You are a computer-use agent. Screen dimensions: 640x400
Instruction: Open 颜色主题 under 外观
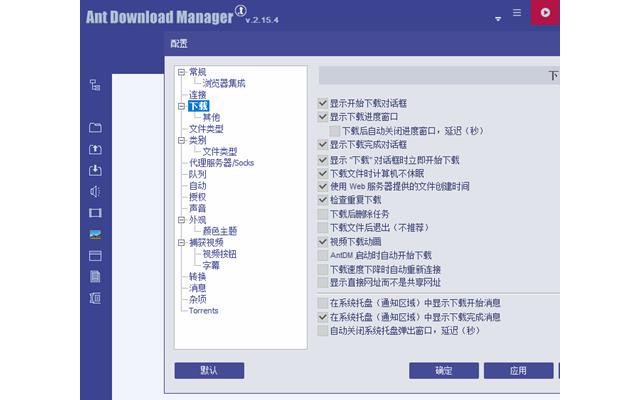[x=220, y=231]
